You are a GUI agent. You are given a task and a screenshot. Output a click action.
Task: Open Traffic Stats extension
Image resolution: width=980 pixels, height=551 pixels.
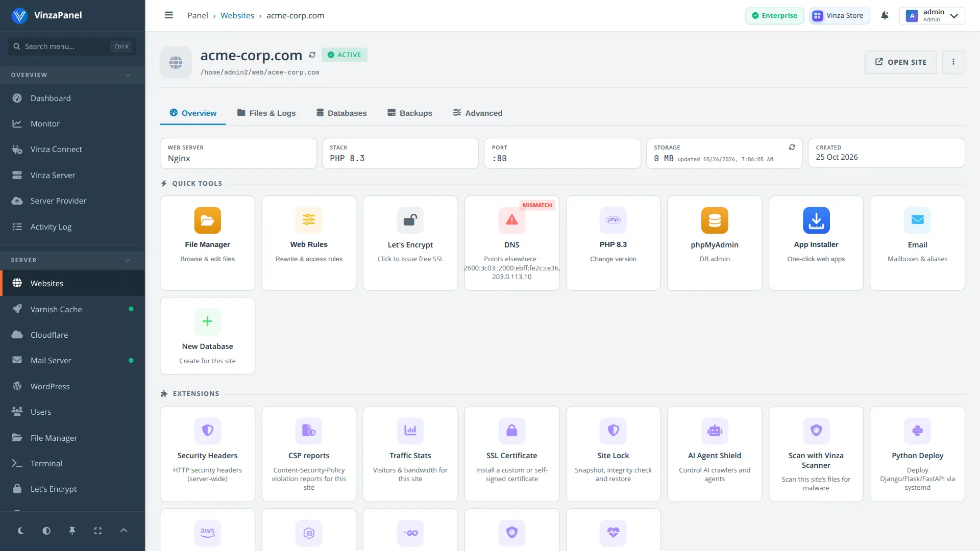click(x=410, y=454)
